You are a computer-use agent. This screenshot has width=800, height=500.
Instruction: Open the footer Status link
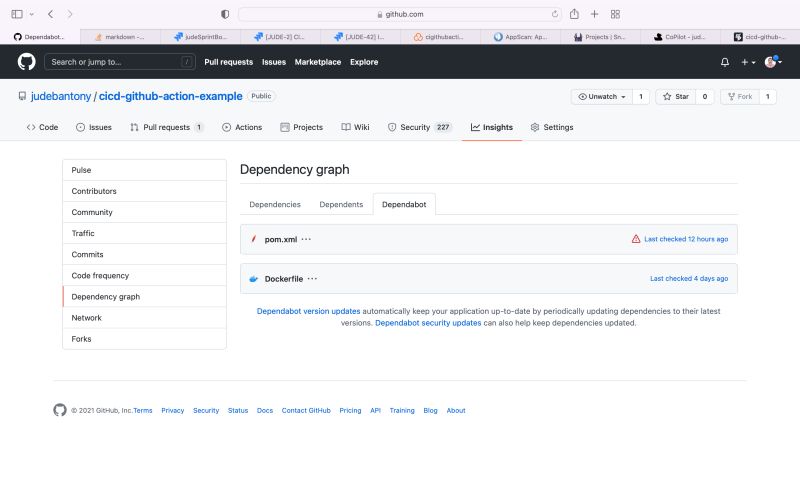coord(238,410)
